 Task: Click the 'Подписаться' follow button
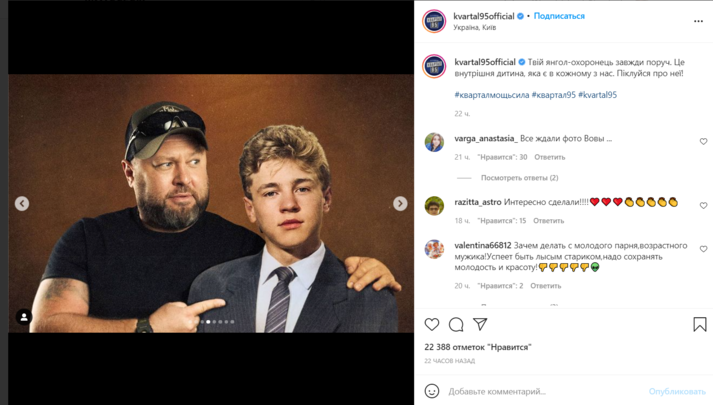[x=559, y=16]
